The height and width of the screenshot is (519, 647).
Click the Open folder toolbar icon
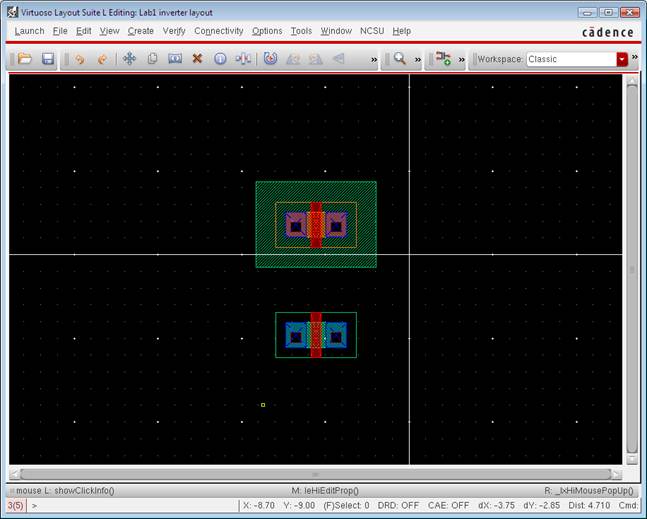coord(25,59)
